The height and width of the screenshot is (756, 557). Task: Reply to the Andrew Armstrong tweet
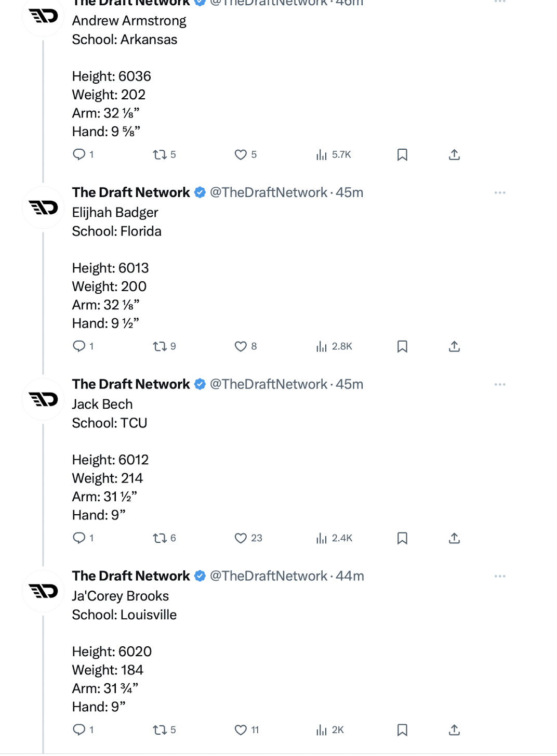pyautogui.click(x=79, y=154)
